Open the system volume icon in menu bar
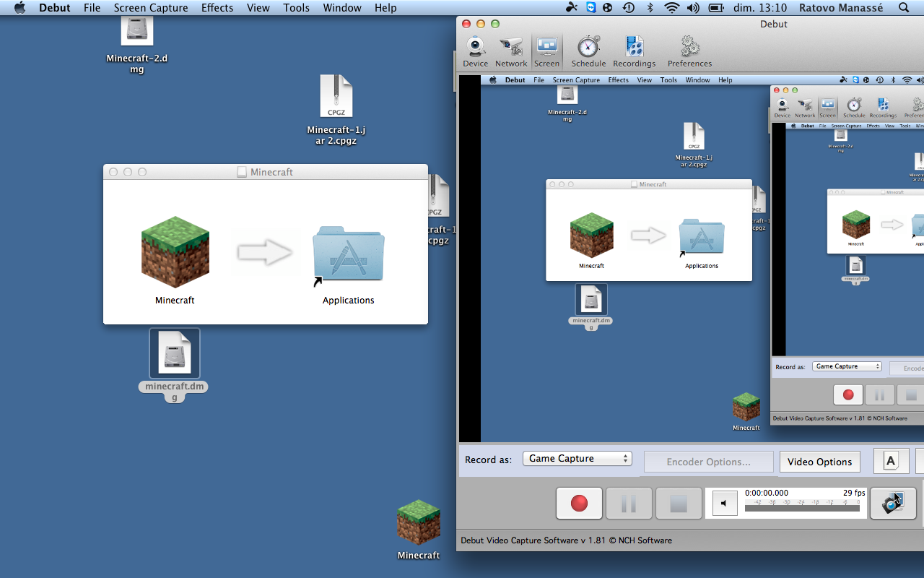924x578 pixels. pyautogui.click(x=693, y=8)
